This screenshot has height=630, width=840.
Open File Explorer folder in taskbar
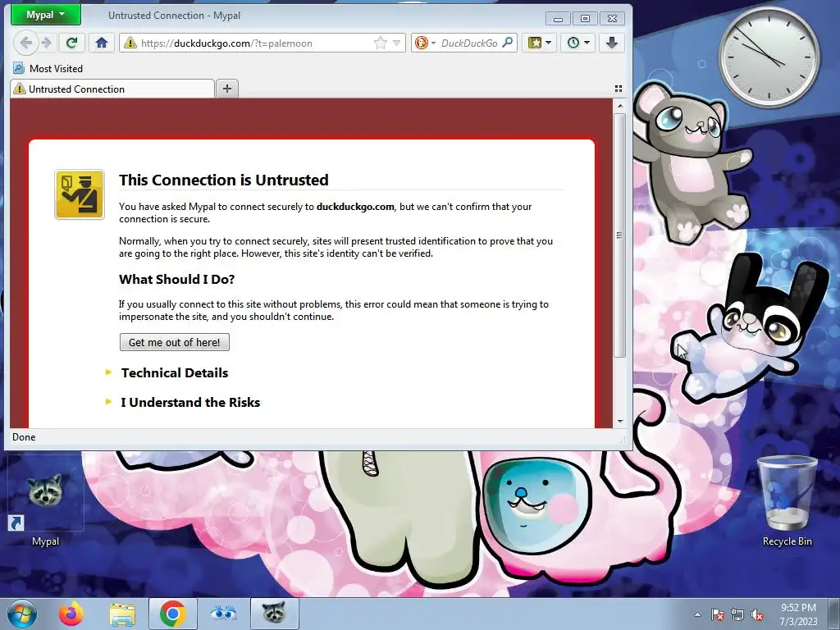pyautogui.click(x=122, y=614)
